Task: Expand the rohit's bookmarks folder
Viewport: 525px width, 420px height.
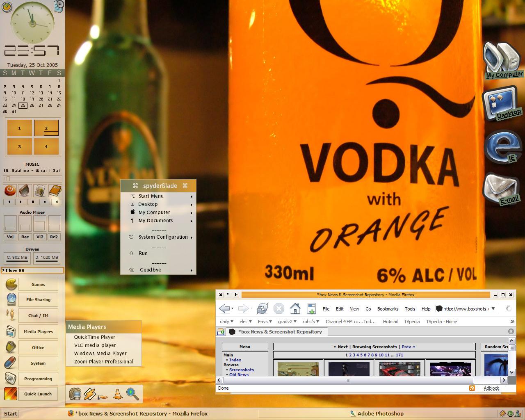Action: (311, 322)
